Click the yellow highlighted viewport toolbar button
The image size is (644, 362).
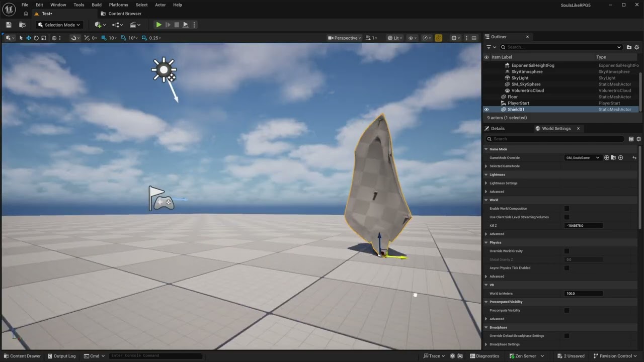pos(438,38)
